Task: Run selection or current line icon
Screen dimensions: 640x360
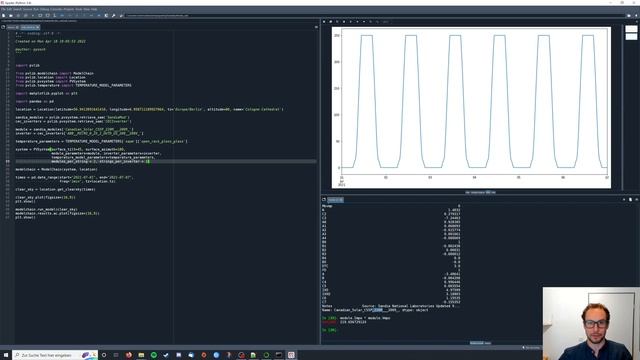Action: tap(55, 16)
